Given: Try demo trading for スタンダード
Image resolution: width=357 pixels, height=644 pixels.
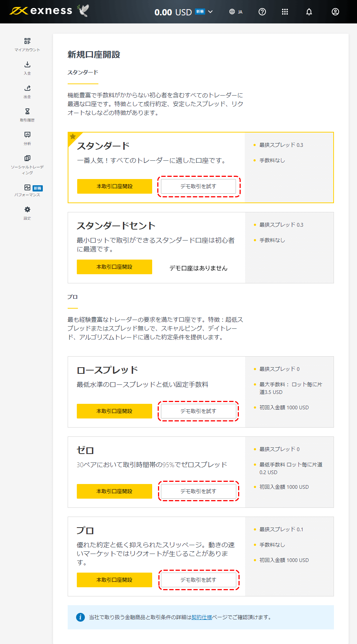Looking at the screenshot, I should tap(199, 186).
